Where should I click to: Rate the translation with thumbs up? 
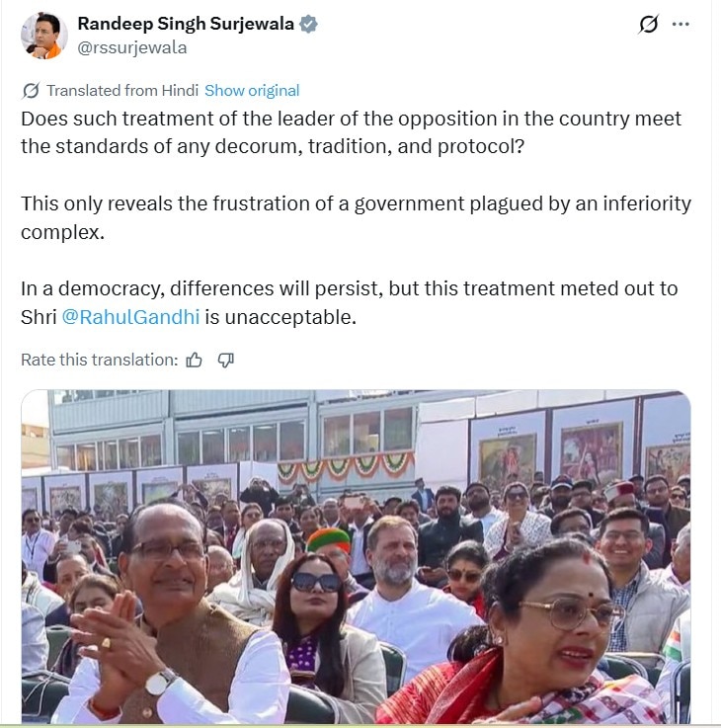tap(194, 360)
